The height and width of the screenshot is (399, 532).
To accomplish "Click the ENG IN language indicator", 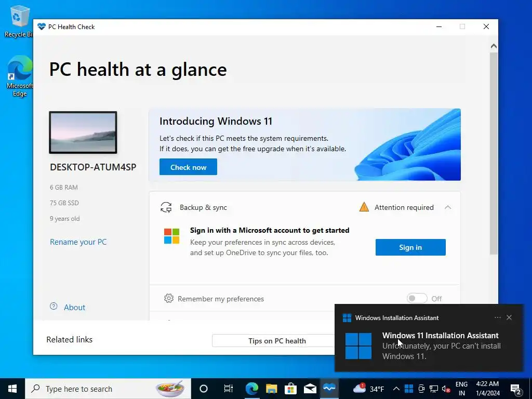I will pyautogui.click(x=461, y=389).
